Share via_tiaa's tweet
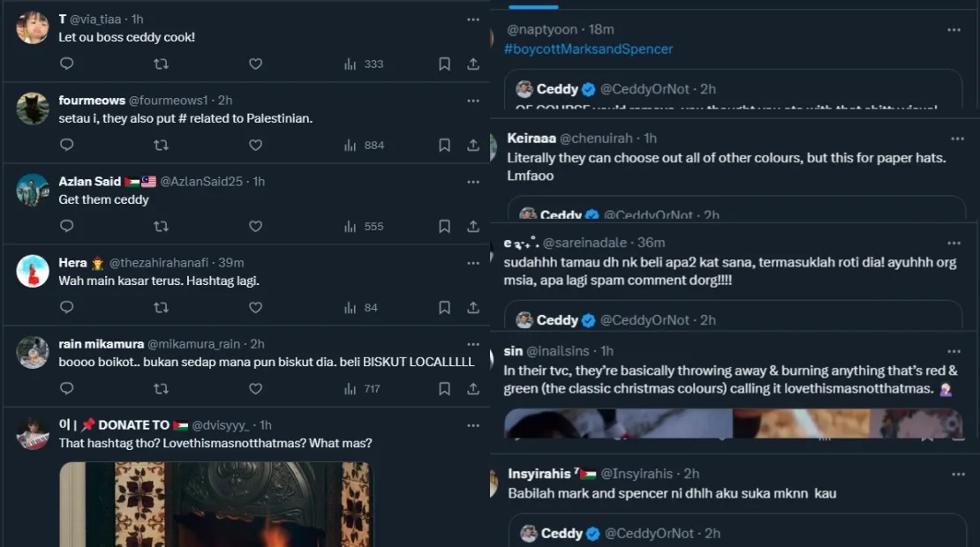This screenshot has width=980, height=547. [x=473, y=64]
